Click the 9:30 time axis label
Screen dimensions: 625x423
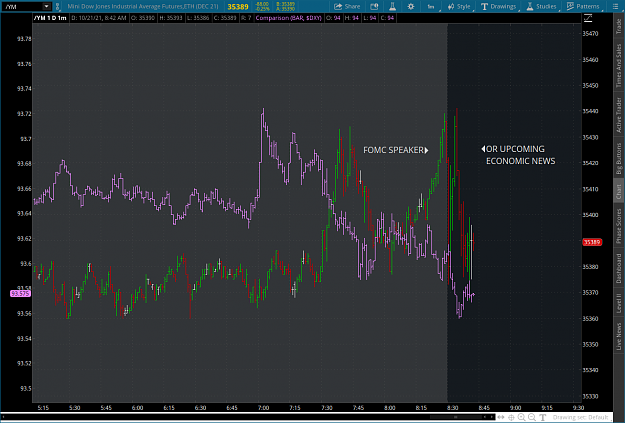[578, 408]
